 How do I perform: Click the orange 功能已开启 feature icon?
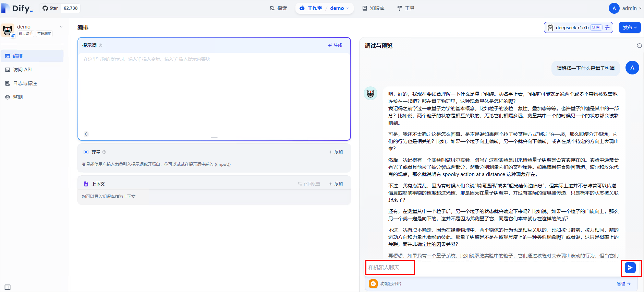pyautogui.click(x=373, y=284)
